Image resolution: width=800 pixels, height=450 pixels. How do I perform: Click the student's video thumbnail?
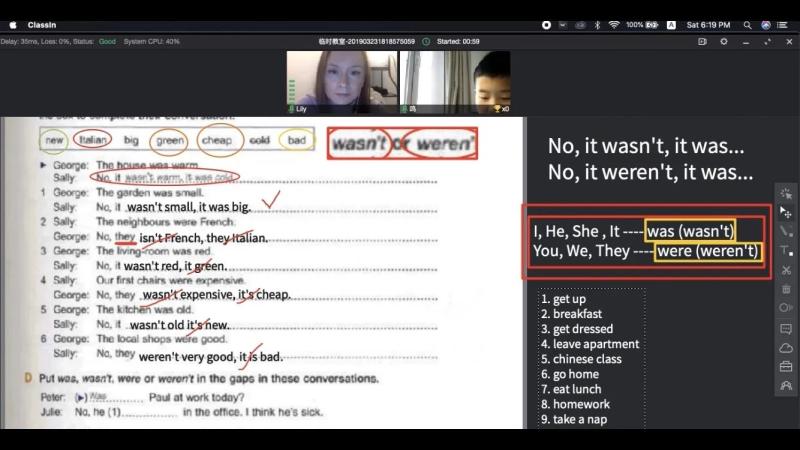tap(455, 82)
